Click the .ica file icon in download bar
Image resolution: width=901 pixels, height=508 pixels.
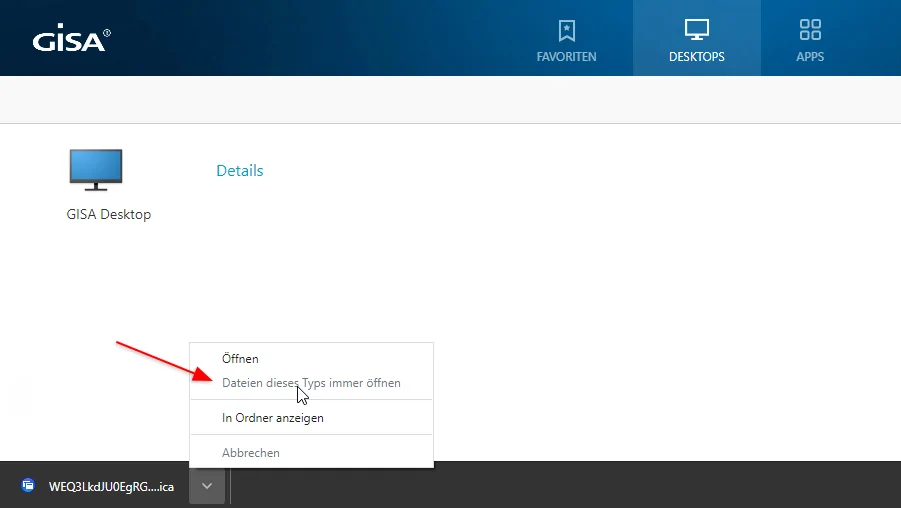click(28, 486)
